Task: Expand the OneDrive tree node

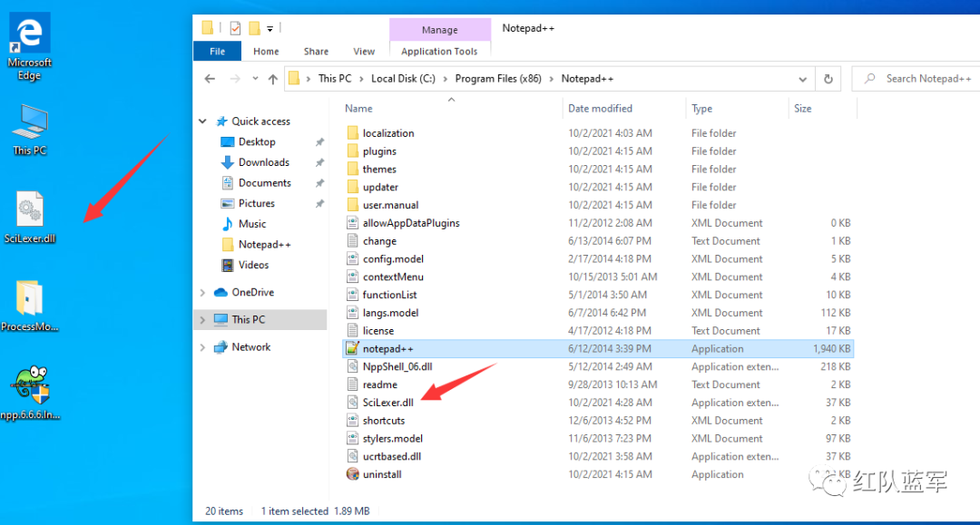Action: [202, 292]
